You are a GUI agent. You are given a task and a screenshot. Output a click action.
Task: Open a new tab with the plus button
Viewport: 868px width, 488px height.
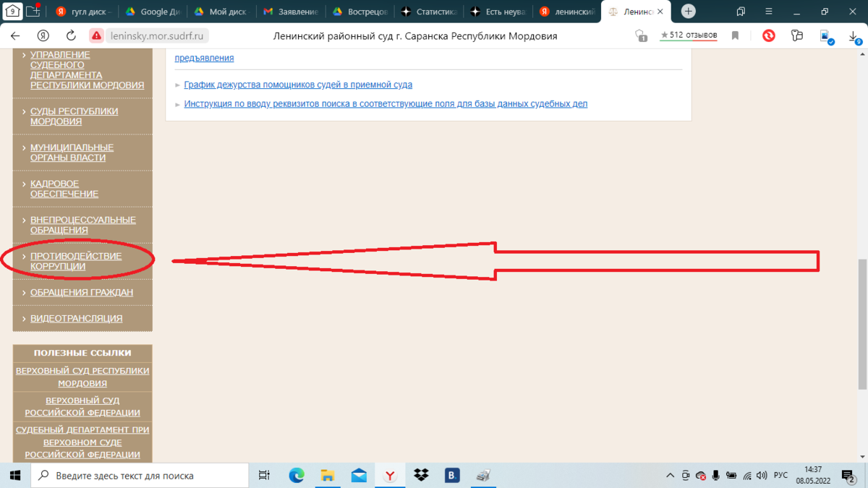[x=689, y=12]
